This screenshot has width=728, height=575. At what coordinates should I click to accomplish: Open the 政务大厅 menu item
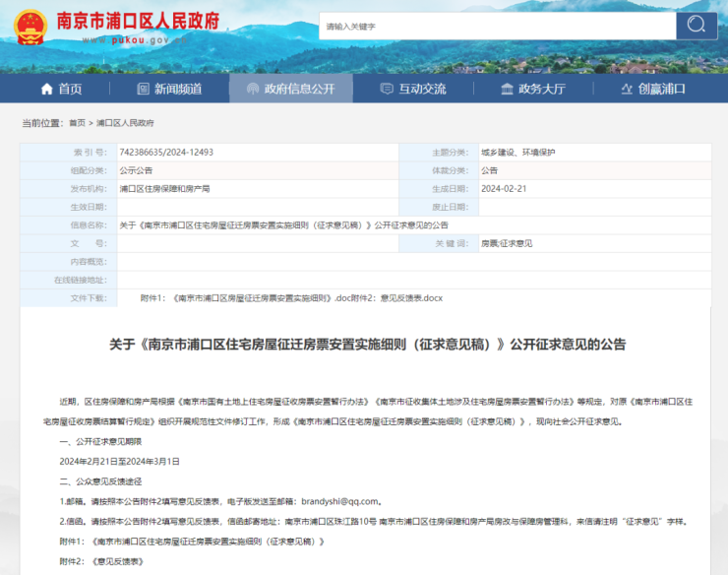pos(541,89)
